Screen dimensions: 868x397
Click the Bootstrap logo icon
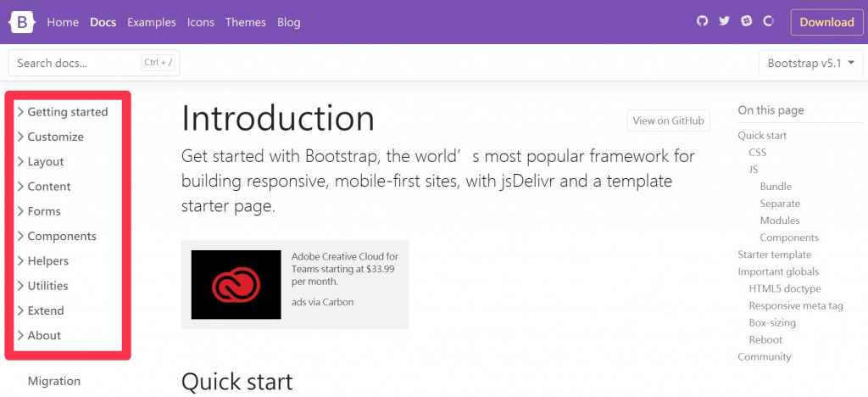point(22,22)
